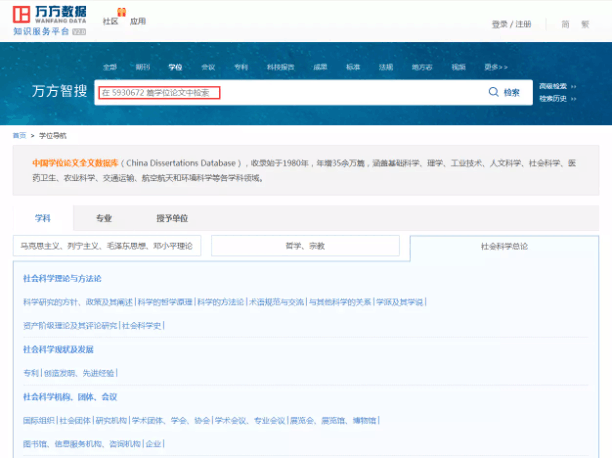Open 科学研究的方针、政策及其阐述 link
Image resolution: width=612 pixels, height=458 pixels.
click(x=78, y=302)
